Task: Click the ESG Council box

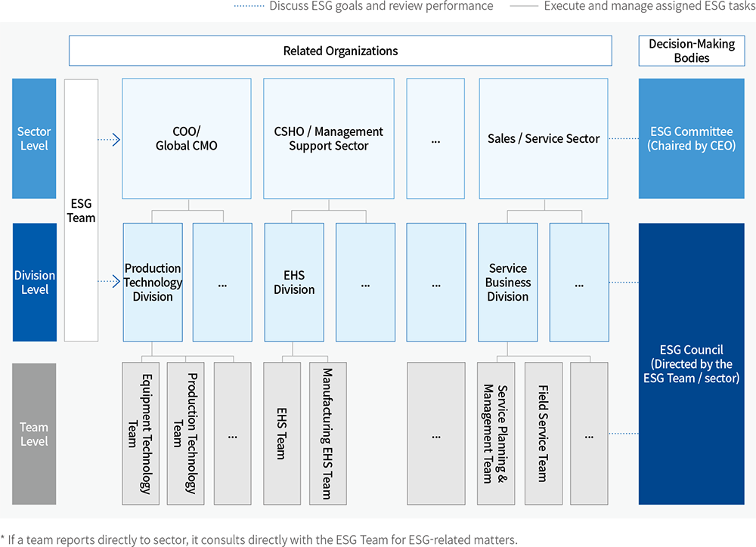Action: 692,364
